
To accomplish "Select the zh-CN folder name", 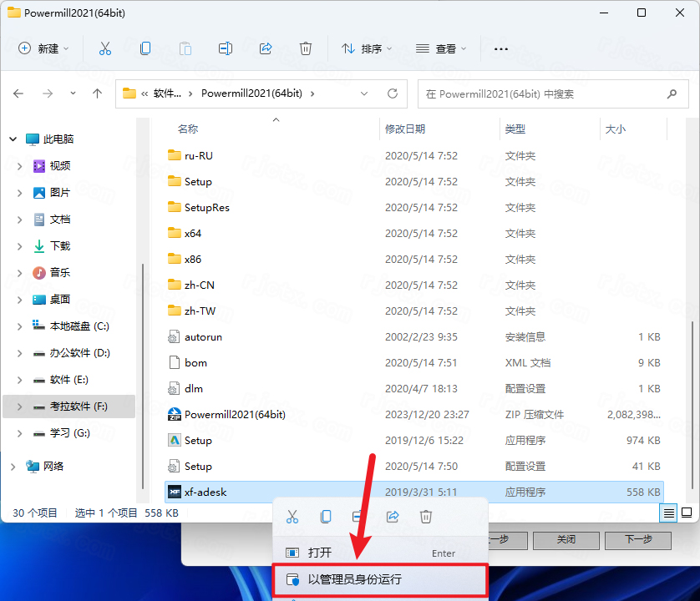I will pyautogui.click(x=200, y=285).
